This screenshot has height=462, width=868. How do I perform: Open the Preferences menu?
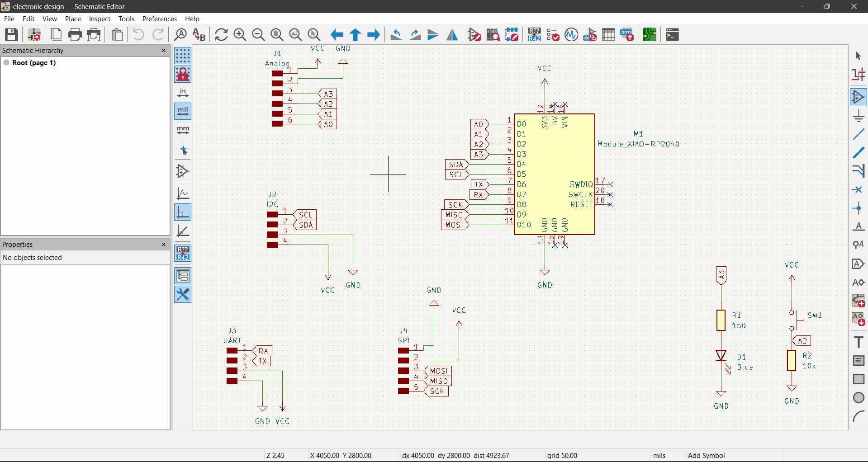[x=159, y=19]
